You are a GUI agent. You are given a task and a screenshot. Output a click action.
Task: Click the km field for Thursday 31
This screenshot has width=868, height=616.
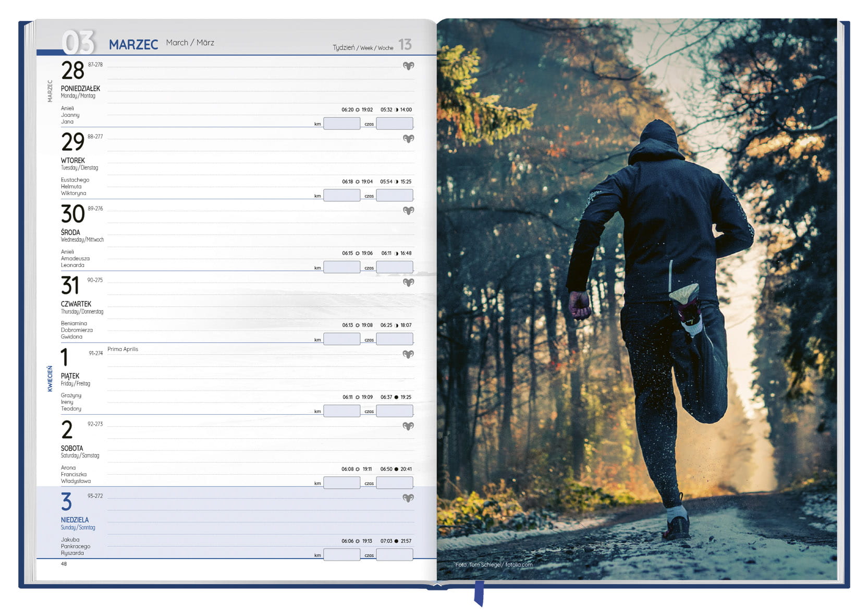click(342, 339)
